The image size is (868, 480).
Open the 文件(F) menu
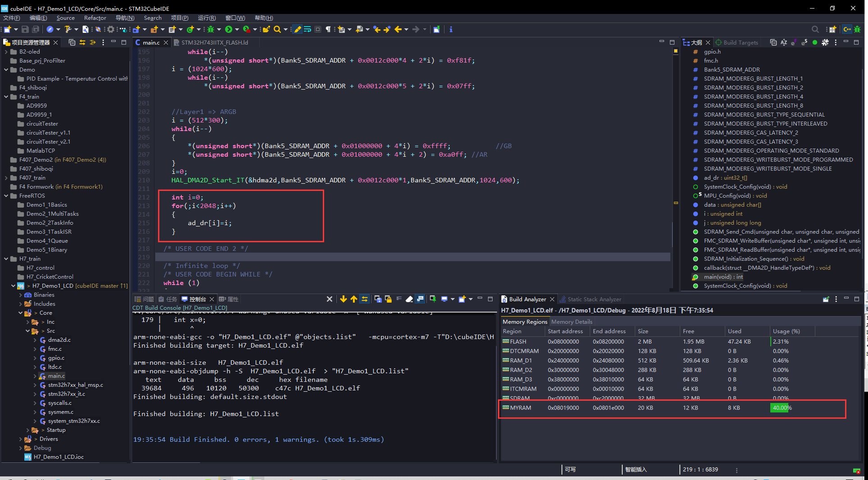(x=12, y=18)
